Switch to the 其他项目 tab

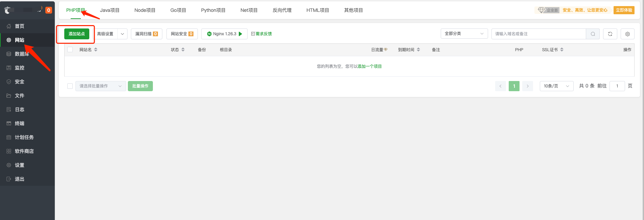tap(353, 10)
